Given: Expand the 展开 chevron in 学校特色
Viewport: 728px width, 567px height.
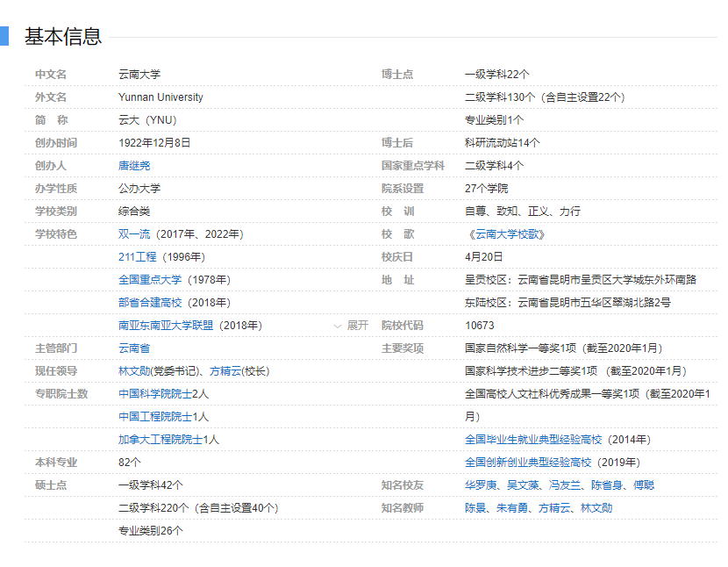Looking at the screenshot, I should click(351, 326).
